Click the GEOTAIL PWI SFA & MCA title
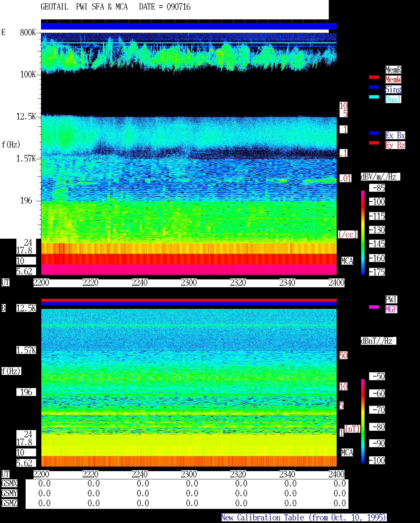 (84, 7)
